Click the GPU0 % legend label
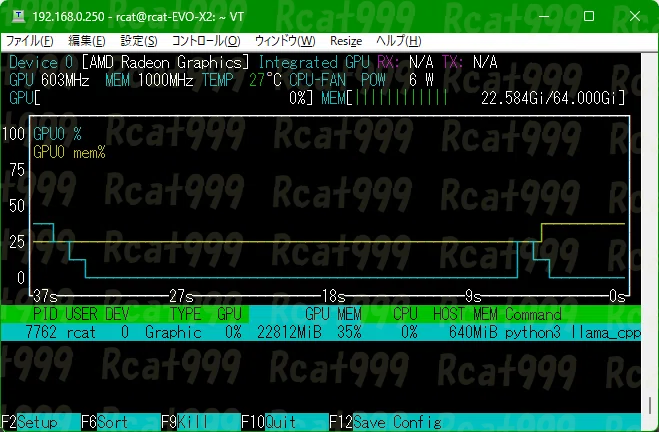This screenshot has height=432, width=659. [57, 134]
